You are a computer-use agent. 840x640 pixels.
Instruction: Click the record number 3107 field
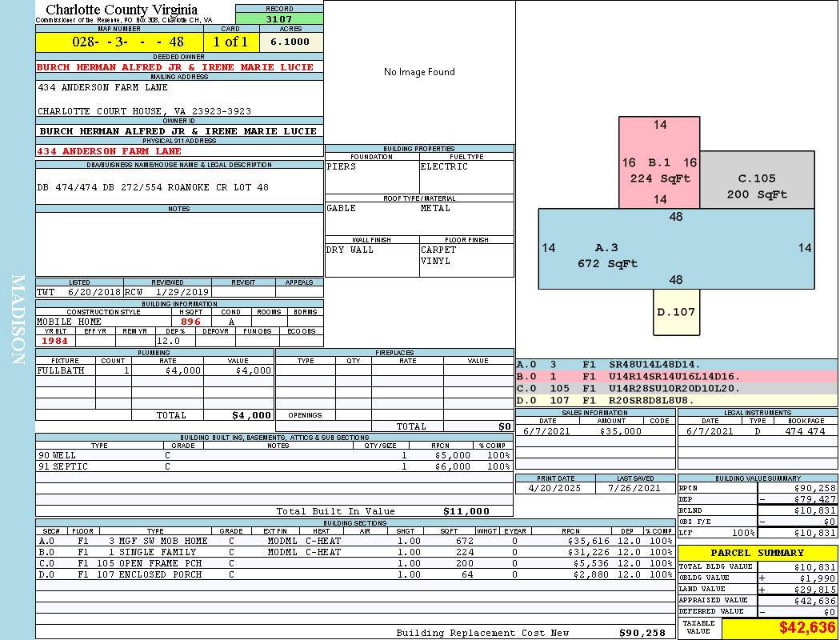pos(279,19)
